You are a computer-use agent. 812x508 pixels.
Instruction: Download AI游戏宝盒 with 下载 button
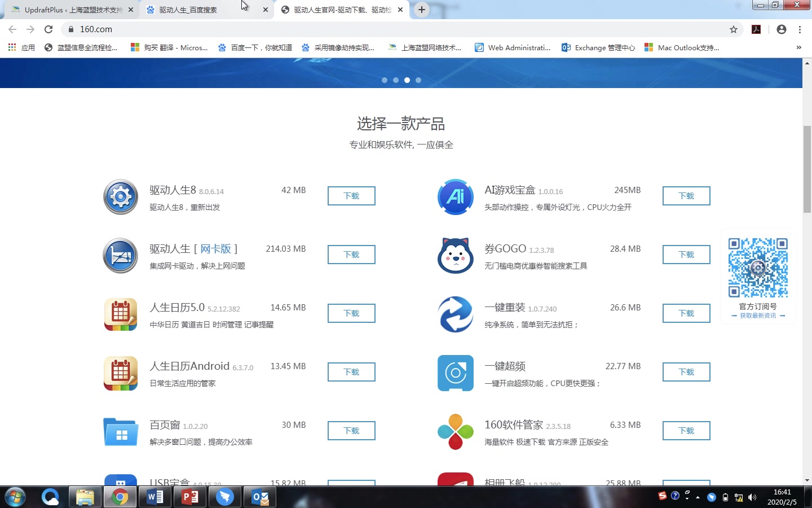[x=686, y=196]
